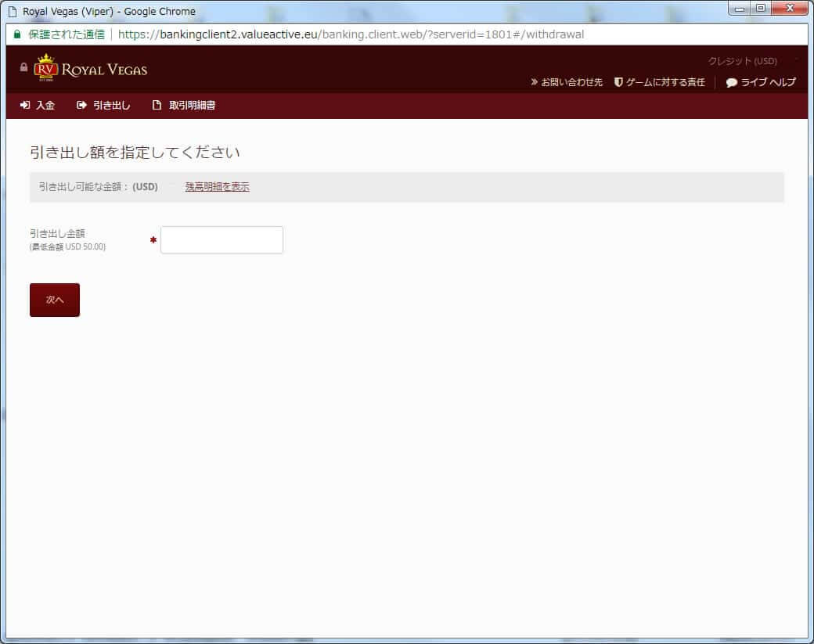Minimize the Chrome window
This screenshot has width=814, height=644.
coord(740,9)
